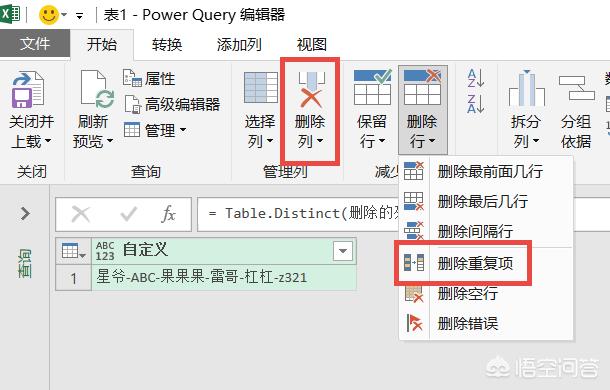The image size is (610, 390).
Task: Switch to the 转换 tab
Action: coord(167,44)
